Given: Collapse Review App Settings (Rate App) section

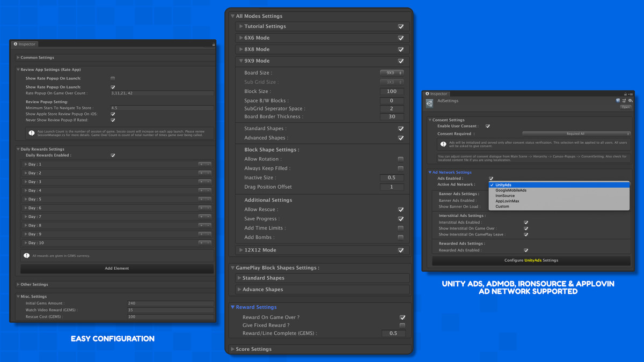Looking at the screenshot, I should click(x=18, y=70).
